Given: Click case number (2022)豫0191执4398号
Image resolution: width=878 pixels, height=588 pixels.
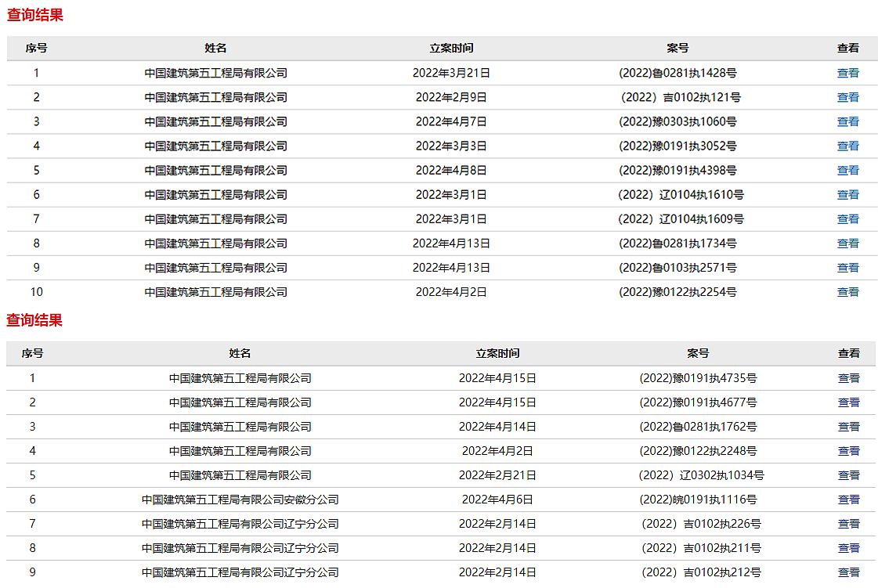Looking at the screenshot, I should click(677, 170).
